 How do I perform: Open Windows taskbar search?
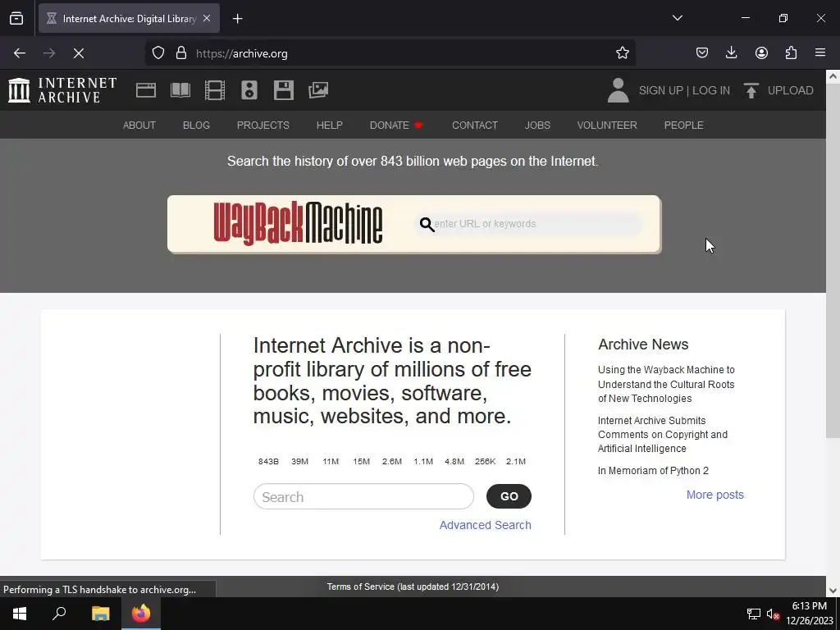pos(59,614)
